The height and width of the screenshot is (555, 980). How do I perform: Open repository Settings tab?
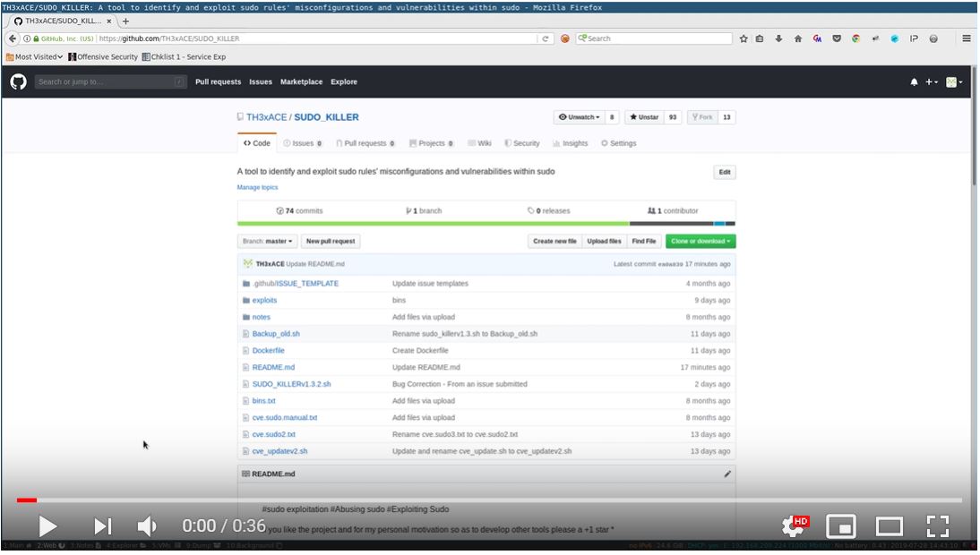tap(619, 143)
